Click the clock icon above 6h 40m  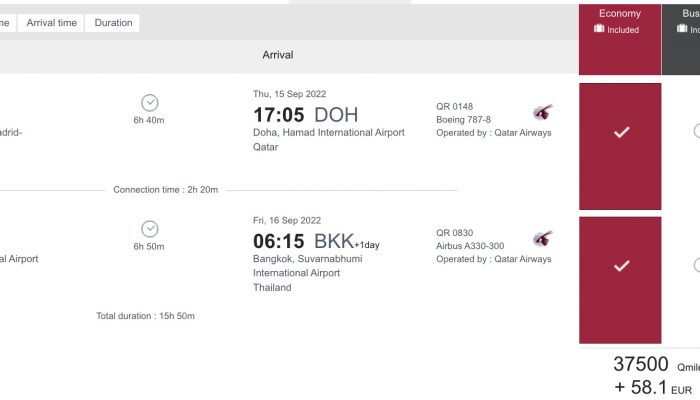150,103
